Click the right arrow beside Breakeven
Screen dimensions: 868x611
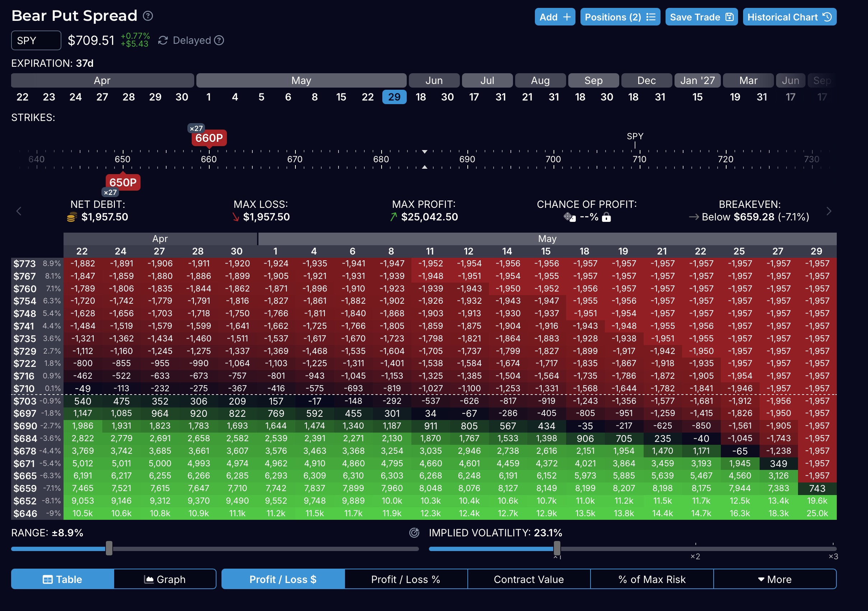pyautogui.click(x=829, y=211)
